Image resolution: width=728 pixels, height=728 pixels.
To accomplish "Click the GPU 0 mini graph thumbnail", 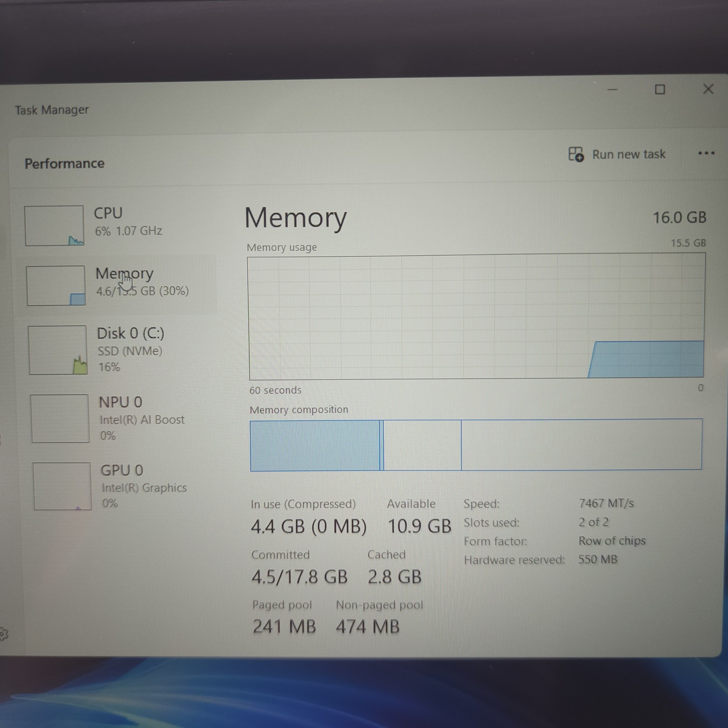I will (62, 486).
